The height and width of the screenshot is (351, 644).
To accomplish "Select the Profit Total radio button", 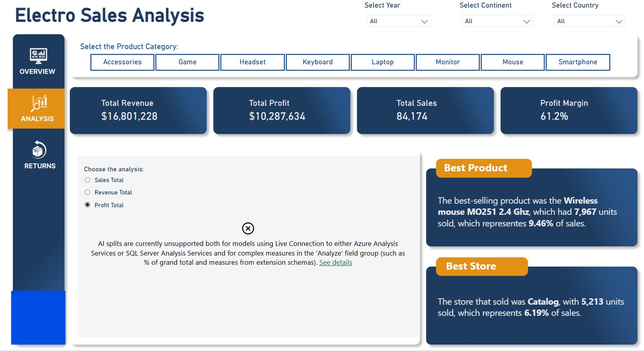I will 87,205.
